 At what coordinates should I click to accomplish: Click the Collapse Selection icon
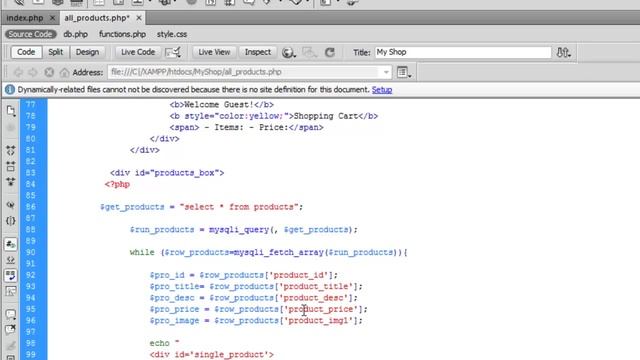[11, 166]
